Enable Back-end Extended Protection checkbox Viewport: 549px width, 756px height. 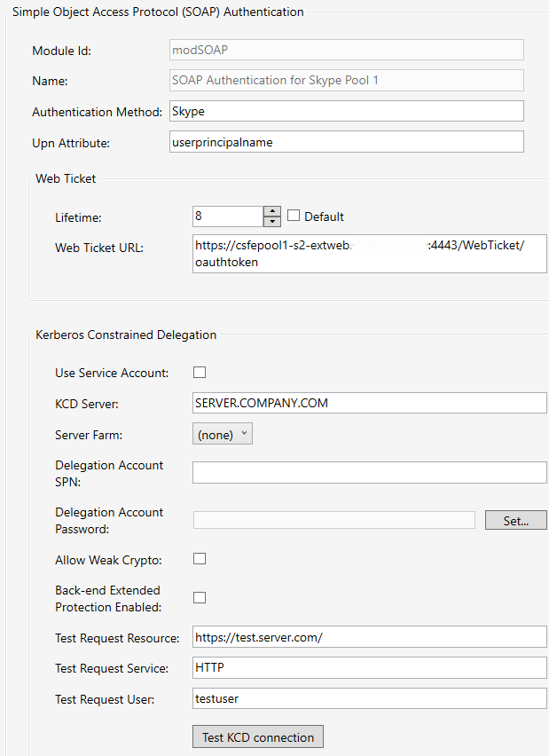[x=200, y=598]
